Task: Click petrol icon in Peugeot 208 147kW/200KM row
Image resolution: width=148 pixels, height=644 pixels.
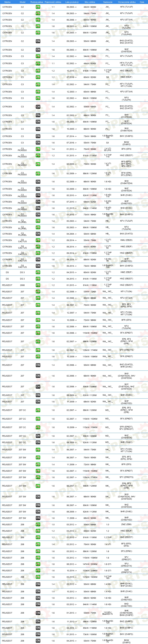Action: pyautogui.click(x=38, y=564)
